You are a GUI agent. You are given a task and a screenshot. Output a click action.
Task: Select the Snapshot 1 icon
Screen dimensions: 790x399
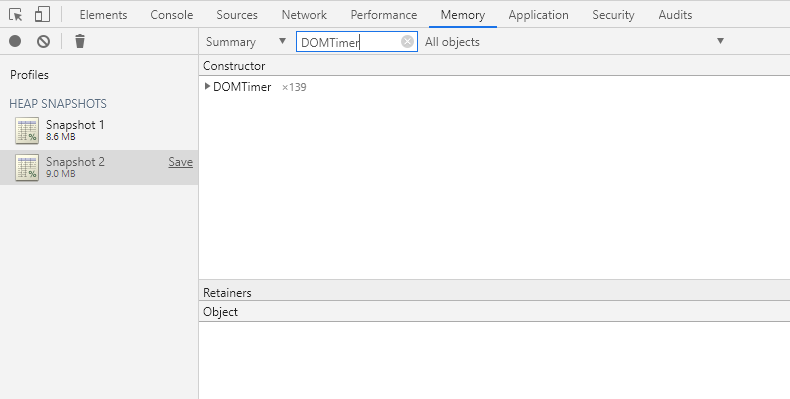click(27, 131)
